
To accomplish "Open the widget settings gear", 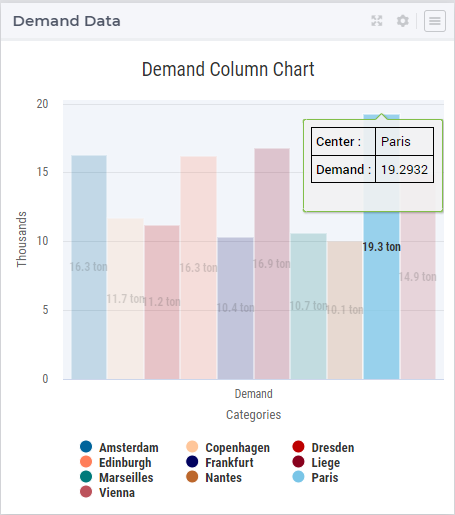I will click(x=403, y=21).
